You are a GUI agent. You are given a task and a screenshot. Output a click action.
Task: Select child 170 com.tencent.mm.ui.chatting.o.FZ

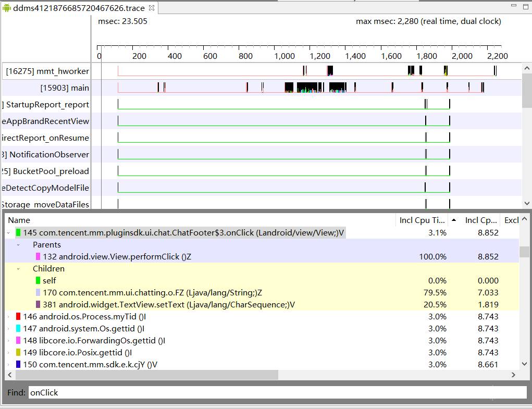tap(262, 292)
